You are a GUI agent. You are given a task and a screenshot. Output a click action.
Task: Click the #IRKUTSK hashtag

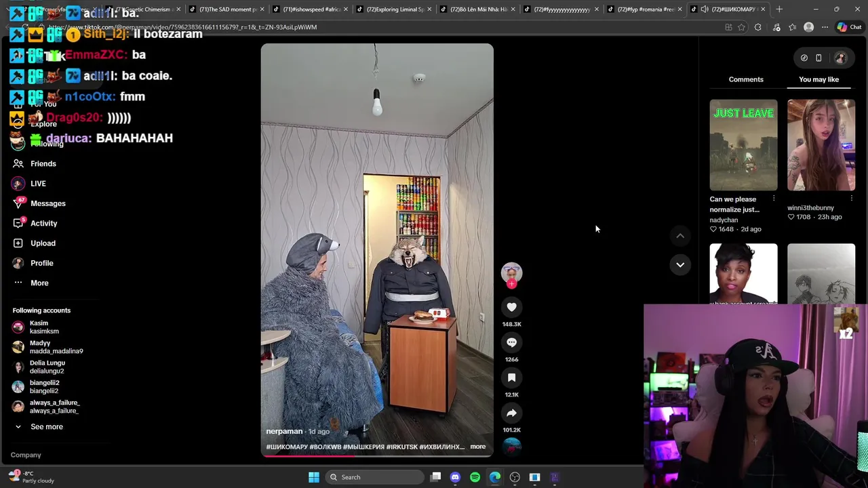[401, 447]
